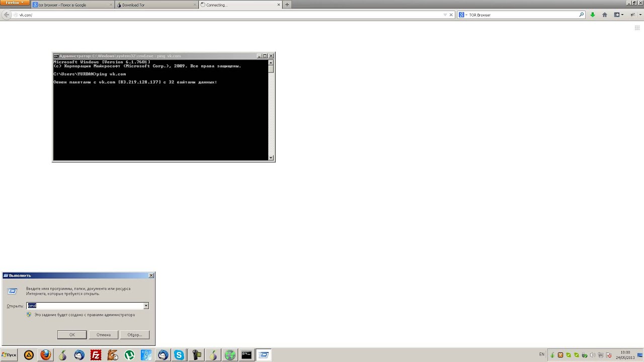Open AIMP from the taskbar
This screenshot has width=644, height=362.
tap(29, 355)
